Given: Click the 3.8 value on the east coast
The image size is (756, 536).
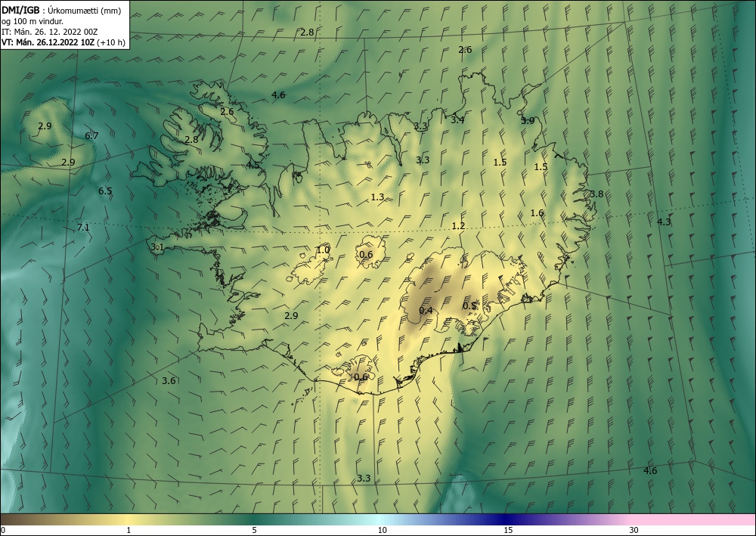Looking at the screenshot, I should click(x=597, y=194).
